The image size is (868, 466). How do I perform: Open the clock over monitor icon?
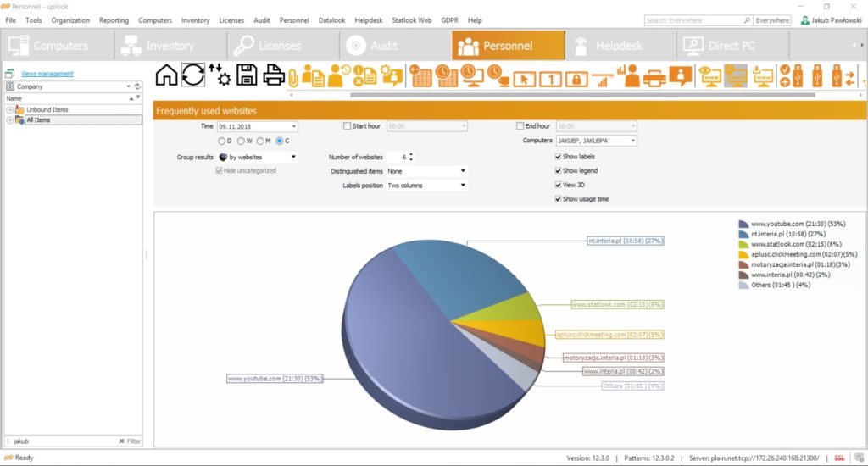click(472, 75)
